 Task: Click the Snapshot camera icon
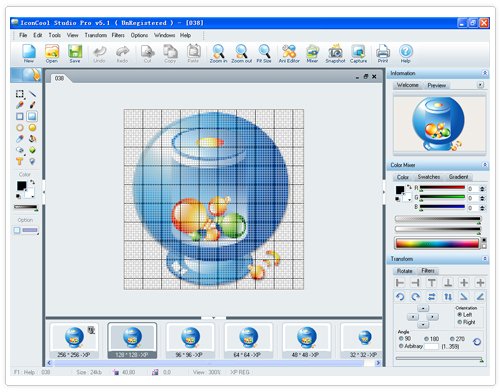point(335,53)
